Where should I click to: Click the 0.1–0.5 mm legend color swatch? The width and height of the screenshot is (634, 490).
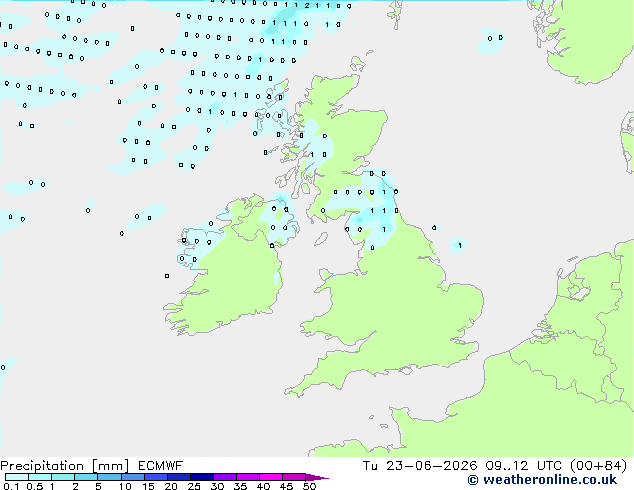[x=17, y=477]
